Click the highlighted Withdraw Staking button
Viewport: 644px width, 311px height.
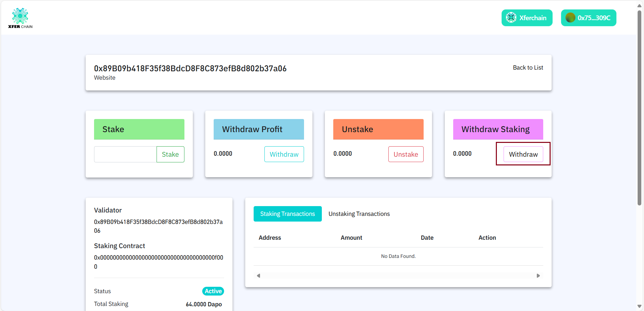(x=523, y=154)
